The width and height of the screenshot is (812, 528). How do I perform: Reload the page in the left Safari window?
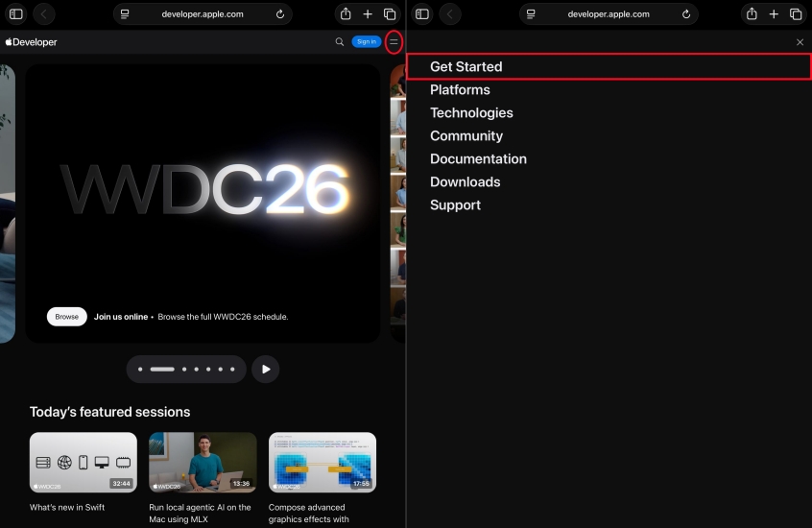[x=280, y=14]
